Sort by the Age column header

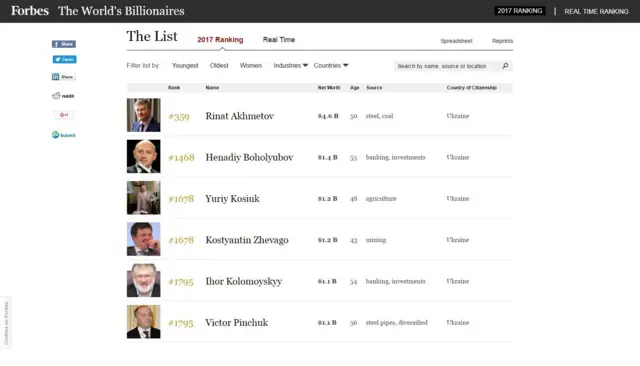pos(355,88)
